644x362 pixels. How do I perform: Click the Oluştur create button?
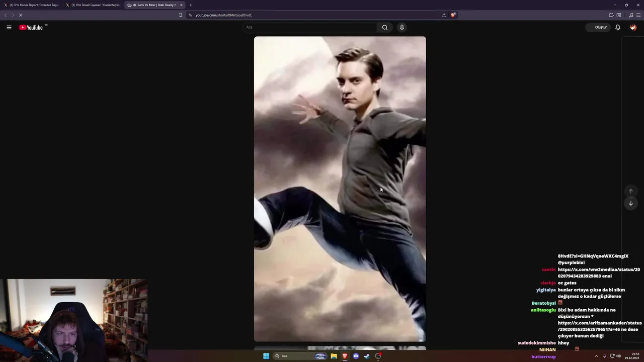pos(598,27)
